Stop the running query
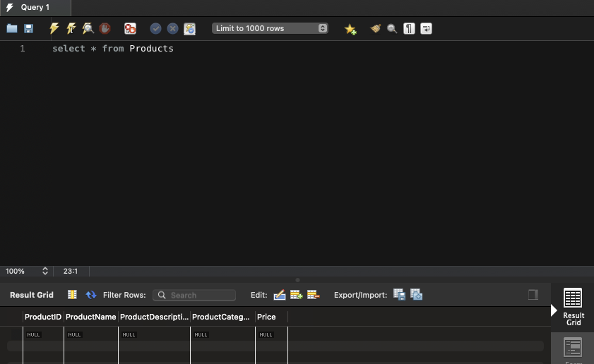Image resolution: width=594 pixels, height=364 pixels. tap(105, 29)
